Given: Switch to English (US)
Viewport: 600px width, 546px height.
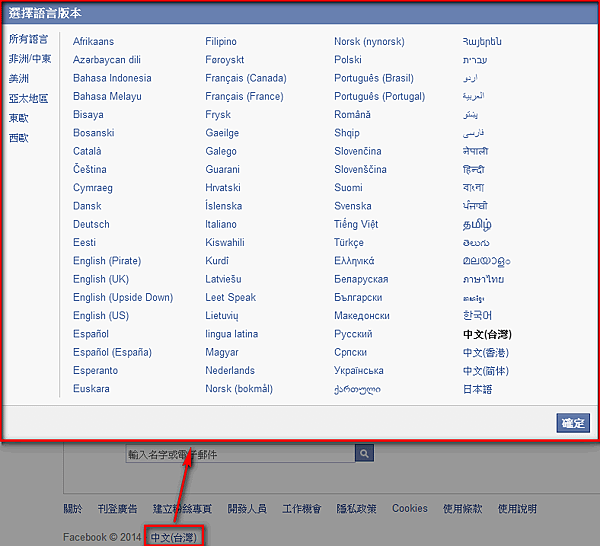Looking at the screenshot, I should [x=101, y=316].
